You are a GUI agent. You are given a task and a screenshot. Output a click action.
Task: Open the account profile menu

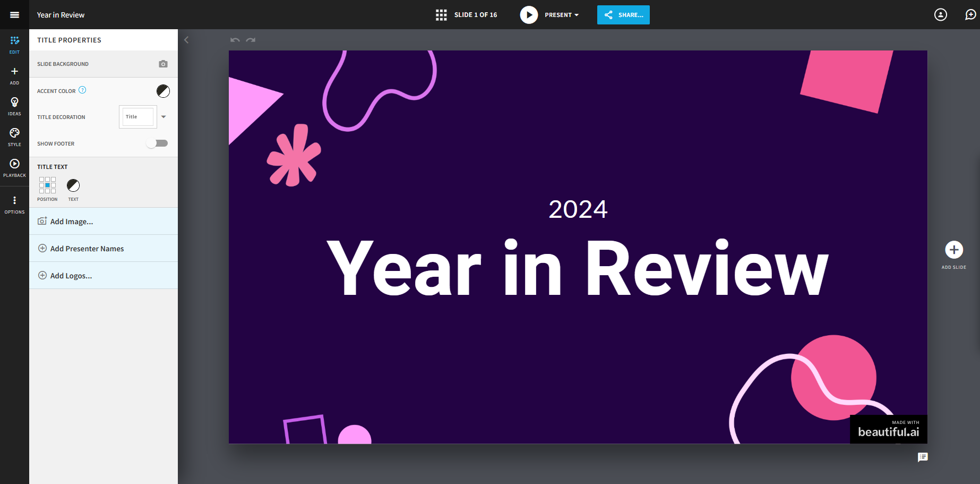[x=941, y=15]
